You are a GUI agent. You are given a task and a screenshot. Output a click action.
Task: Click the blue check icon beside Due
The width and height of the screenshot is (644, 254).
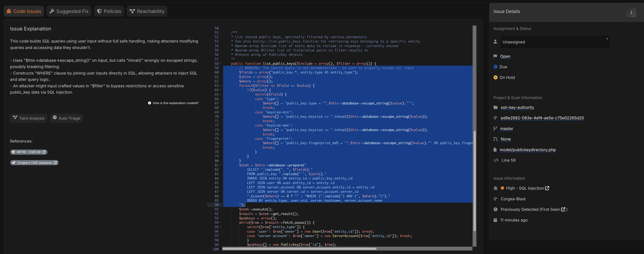tap(495, 67)
